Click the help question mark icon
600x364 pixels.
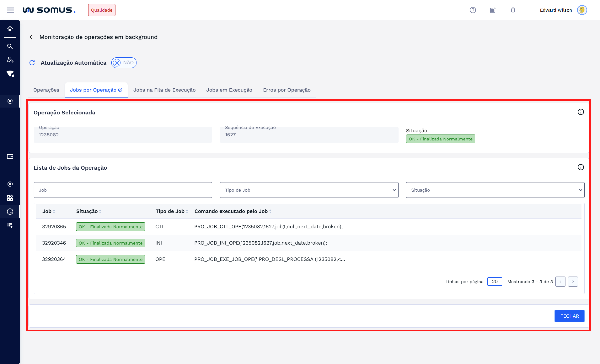click(473, 10)
